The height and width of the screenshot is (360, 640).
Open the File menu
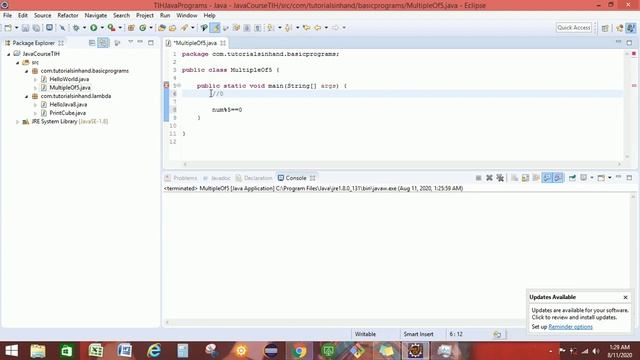pos(7,15)
